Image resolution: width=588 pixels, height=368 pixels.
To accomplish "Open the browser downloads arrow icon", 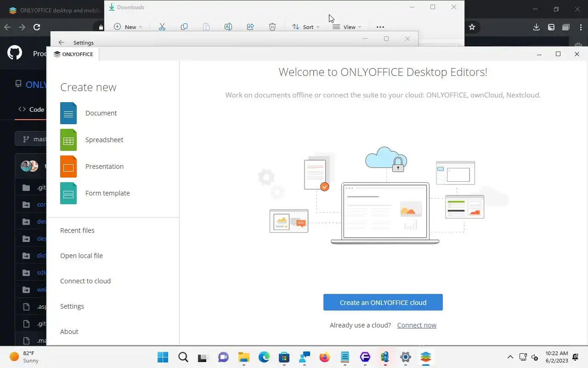I will point(536,27).
